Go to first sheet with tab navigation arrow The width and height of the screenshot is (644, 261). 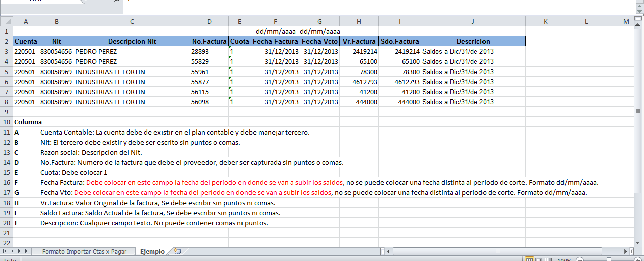(6, 251)
